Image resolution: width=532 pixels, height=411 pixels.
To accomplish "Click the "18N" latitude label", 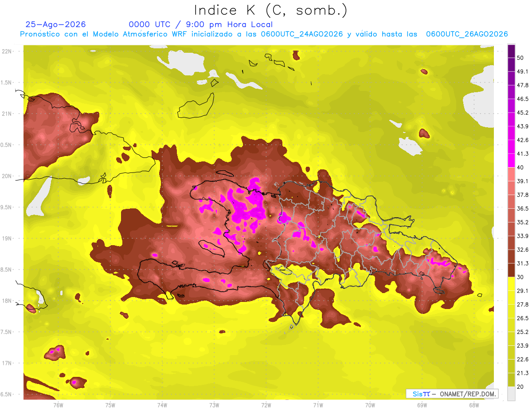I will pos(7,301).
